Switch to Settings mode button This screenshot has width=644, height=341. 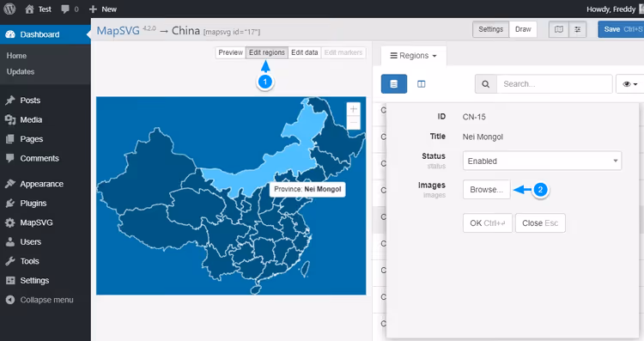491,29
